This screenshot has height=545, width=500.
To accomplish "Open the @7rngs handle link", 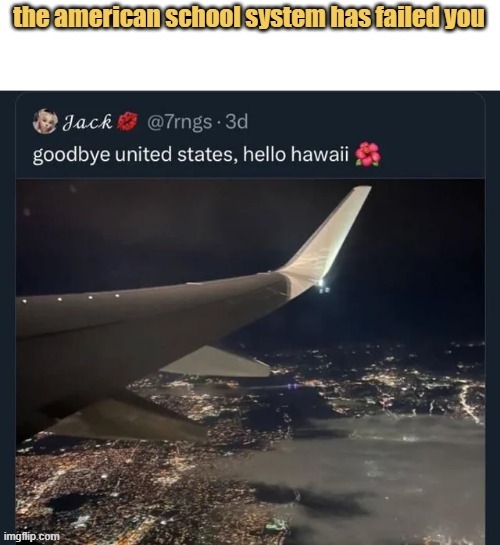I will tap(179, 122).
